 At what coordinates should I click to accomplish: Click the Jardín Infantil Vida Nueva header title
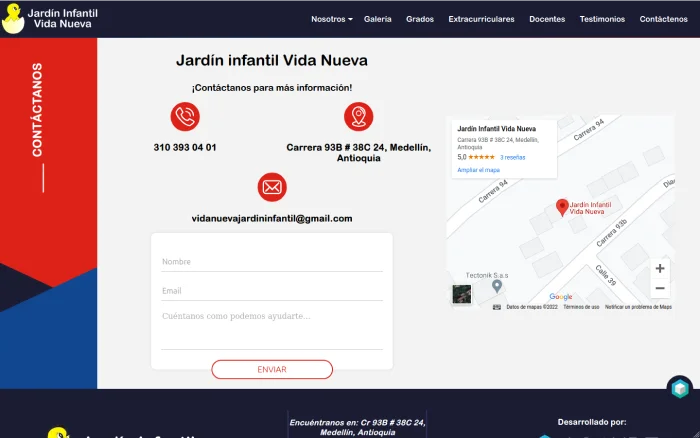[x=62, y=18]
